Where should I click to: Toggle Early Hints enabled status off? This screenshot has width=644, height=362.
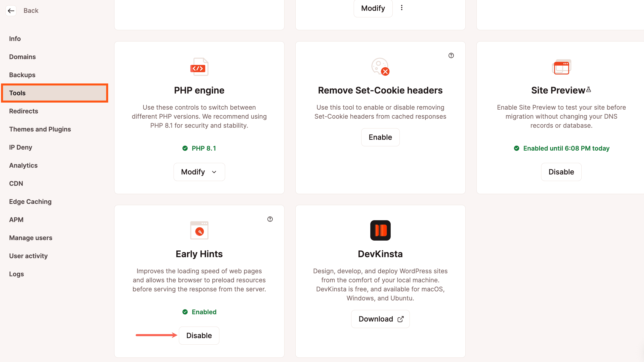click(x=198, y=336)
